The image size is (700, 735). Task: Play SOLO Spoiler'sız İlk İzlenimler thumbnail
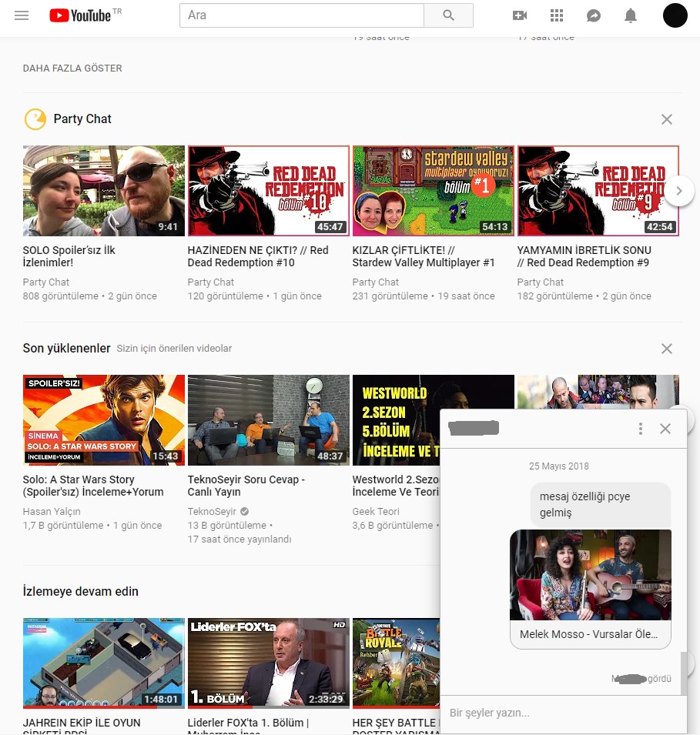coord(104,191)
